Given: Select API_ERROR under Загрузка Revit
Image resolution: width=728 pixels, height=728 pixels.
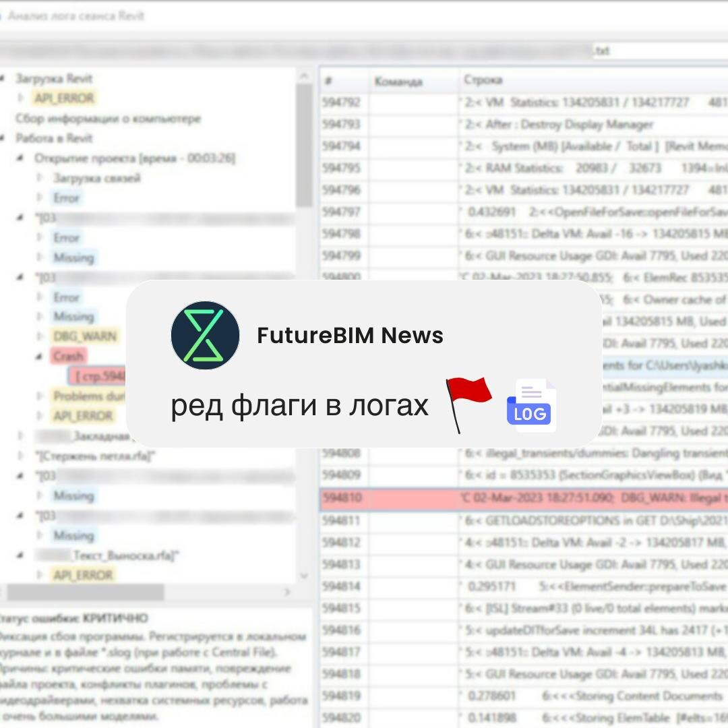Looking at the screenshot, I should [64, 98].
